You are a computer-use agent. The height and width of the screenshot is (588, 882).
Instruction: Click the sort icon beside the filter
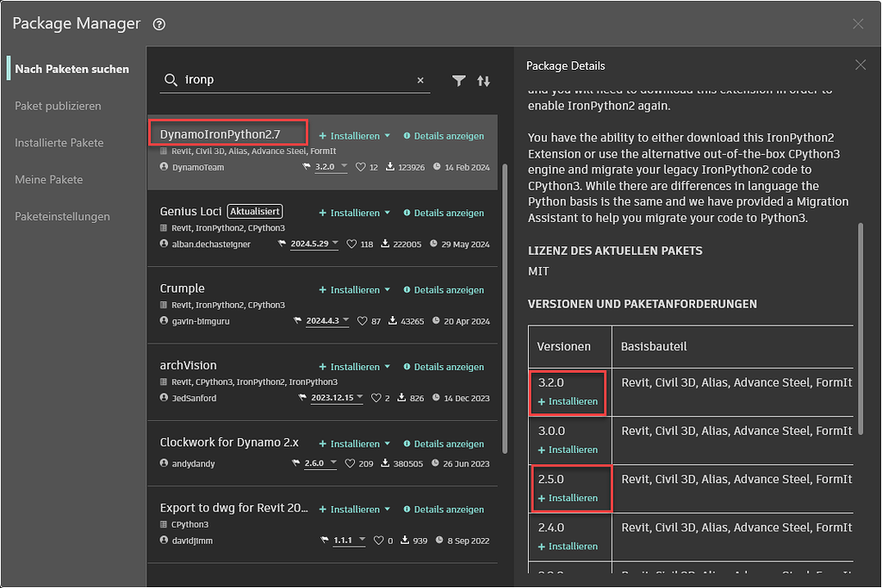click(484, 80)
